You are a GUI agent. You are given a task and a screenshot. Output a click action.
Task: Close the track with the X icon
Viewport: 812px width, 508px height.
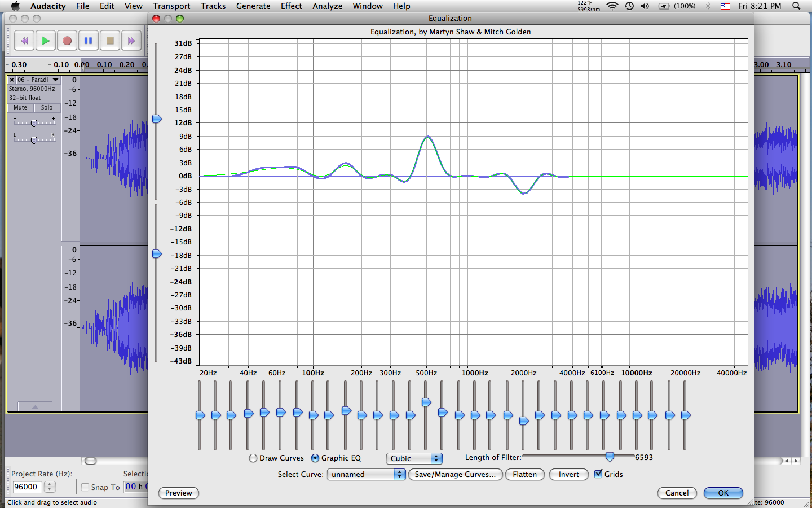(x=12, y=80)
